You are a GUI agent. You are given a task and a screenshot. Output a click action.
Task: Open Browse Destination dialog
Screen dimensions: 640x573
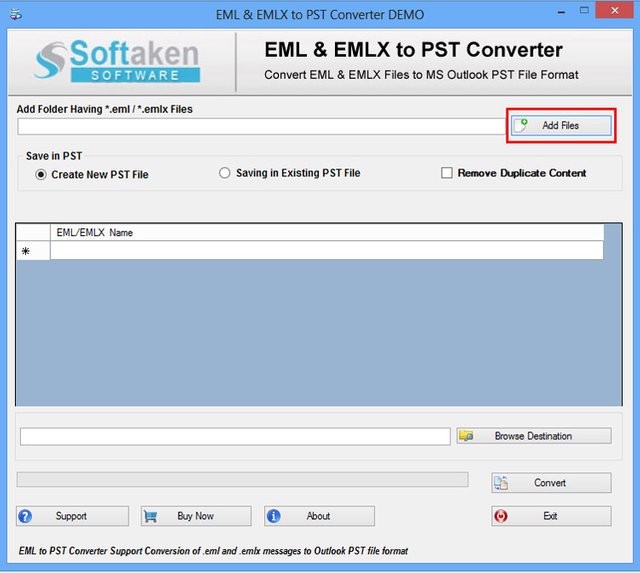point(534,436)
